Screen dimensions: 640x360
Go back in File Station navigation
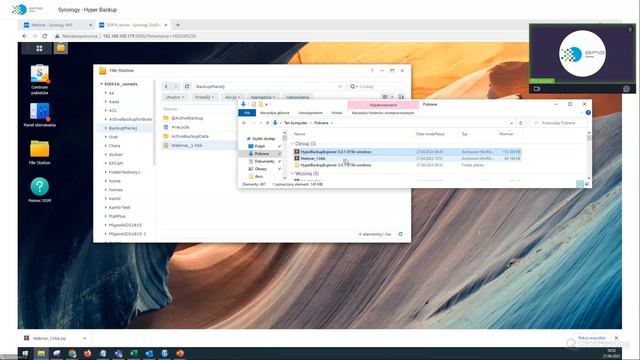click(x=166, y=87)
